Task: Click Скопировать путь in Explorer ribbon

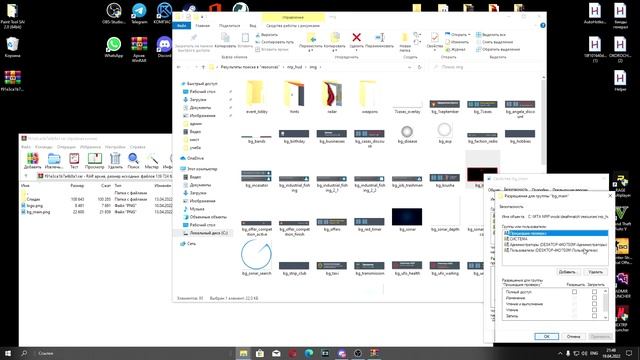Action: (x=274, y=42)
